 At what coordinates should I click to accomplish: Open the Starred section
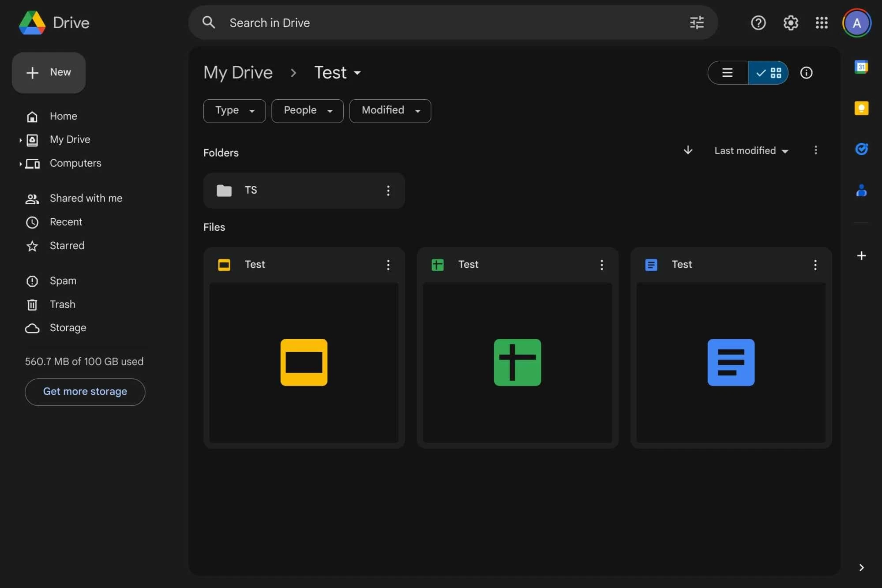[x=67, y=245]
